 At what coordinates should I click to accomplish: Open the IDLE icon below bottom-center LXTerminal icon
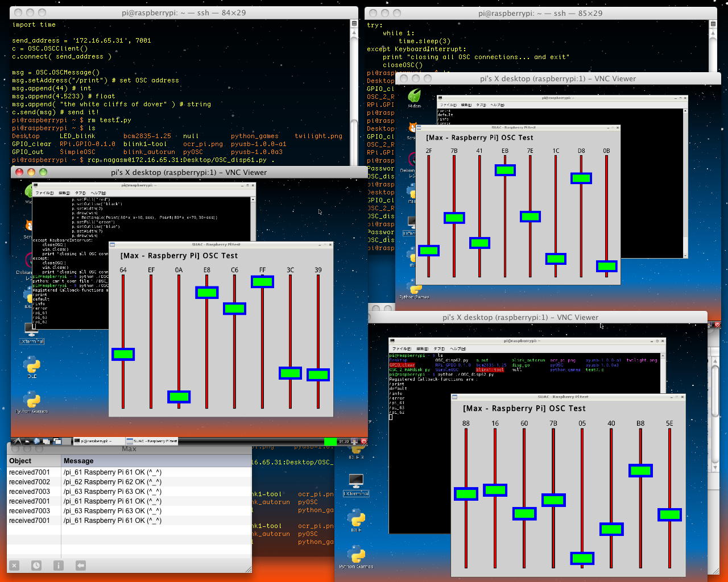pos(357,519)
